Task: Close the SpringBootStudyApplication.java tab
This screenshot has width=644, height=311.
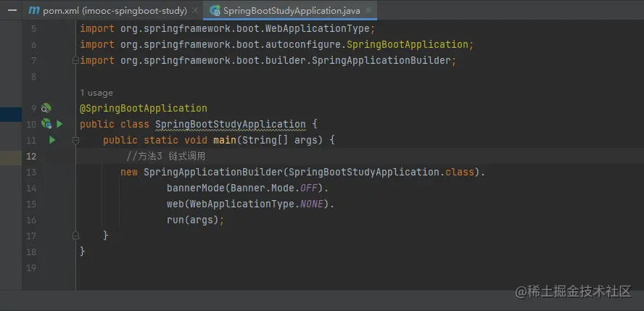Action: [x=368, y=10]
